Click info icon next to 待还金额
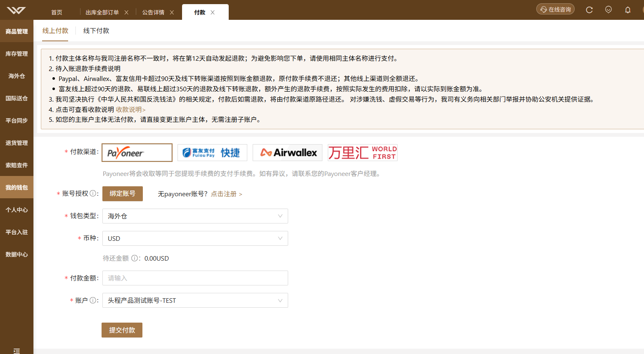Image resolution: width=644 pixels, height=354 pixels. 135,258
